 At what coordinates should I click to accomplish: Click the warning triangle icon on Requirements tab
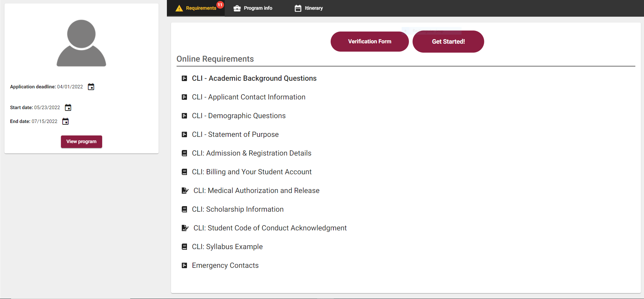pyautogui.click(x=179, y=8)
